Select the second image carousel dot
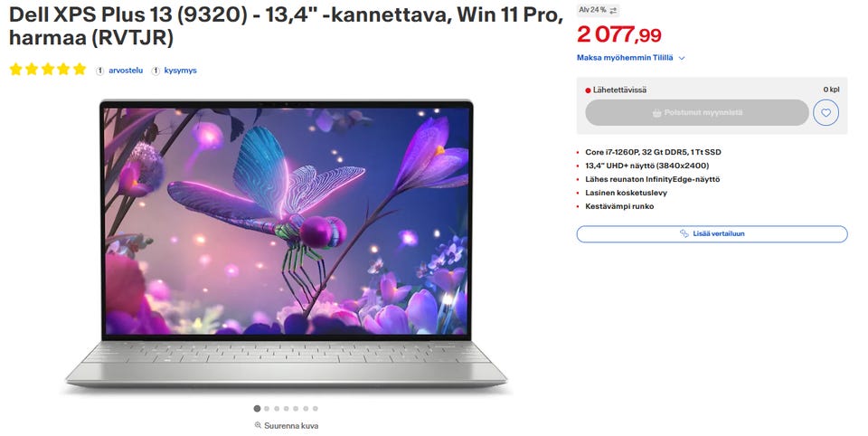Viewport: 868px width, 436px height. 267,409
